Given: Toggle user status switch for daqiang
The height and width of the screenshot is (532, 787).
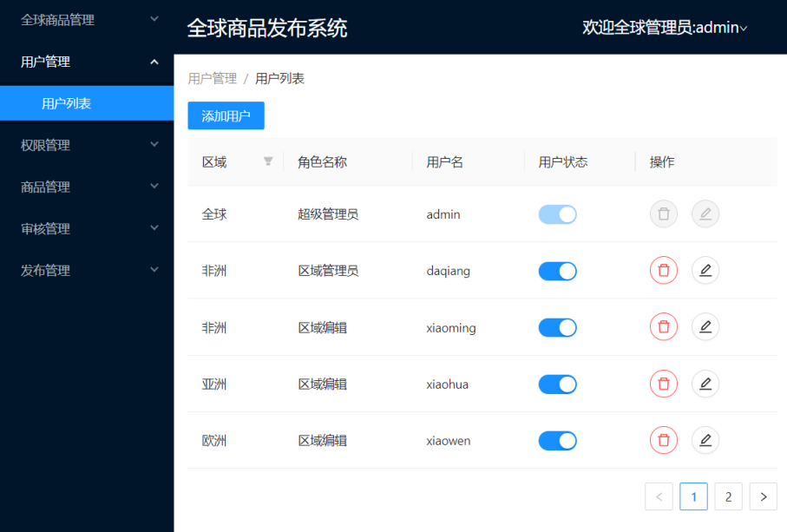Looking at the screenshot, I should [x=557, y=271].
